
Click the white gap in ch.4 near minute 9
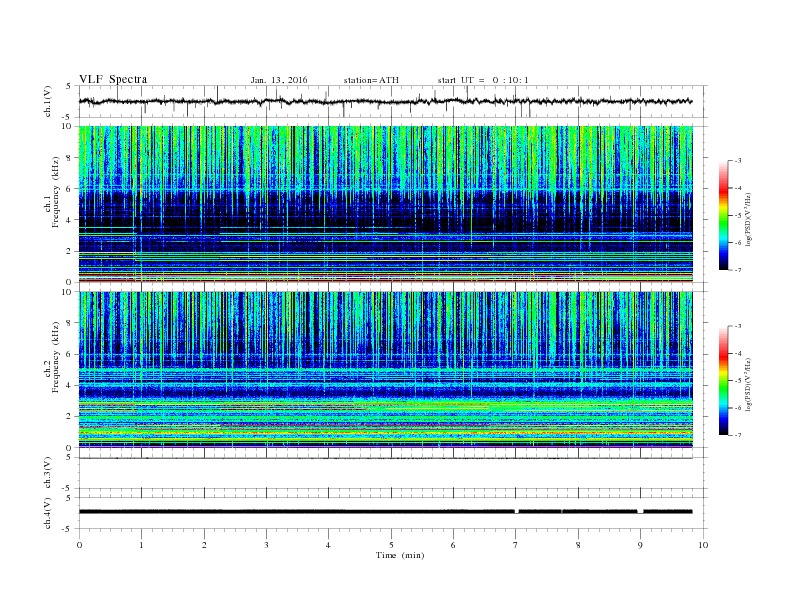tap(640, 512)
